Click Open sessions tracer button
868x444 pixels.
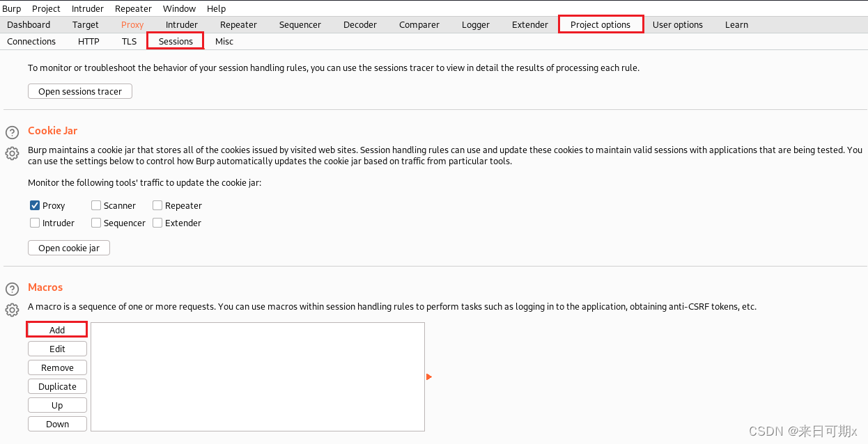80,91
